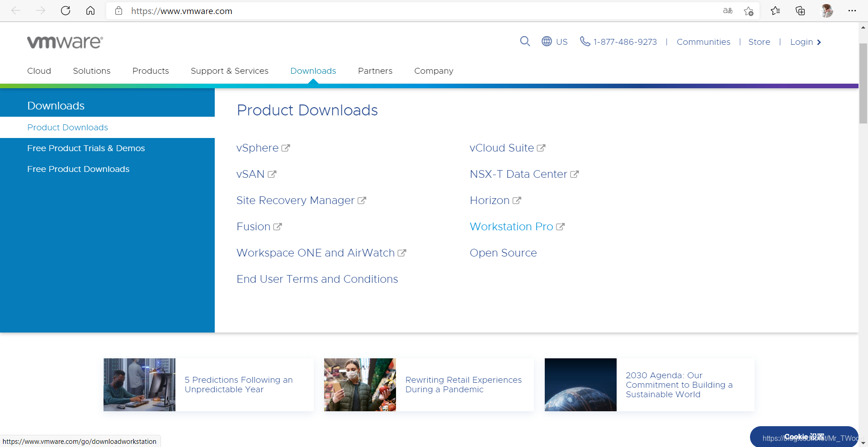
Task: Open Support & Services menu
Action: pyautogui.click(x=230, y=71)
